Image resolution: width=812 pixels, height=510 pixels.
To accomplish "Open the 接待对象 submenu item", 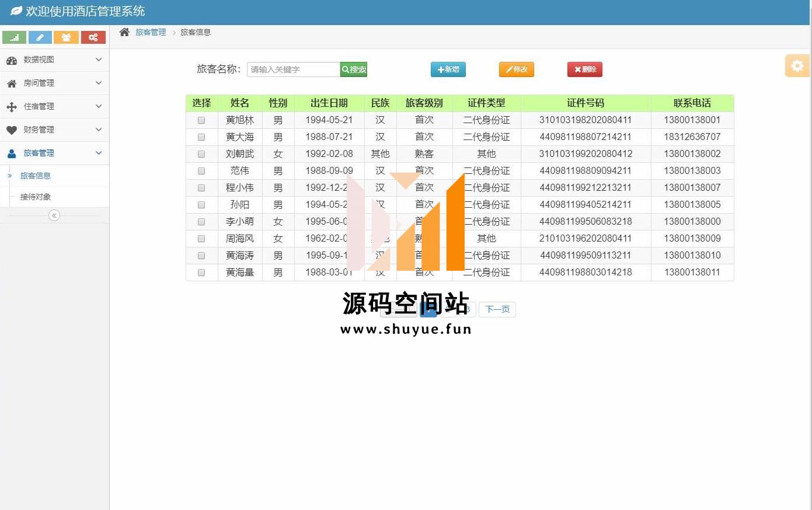I will point(36,197).
